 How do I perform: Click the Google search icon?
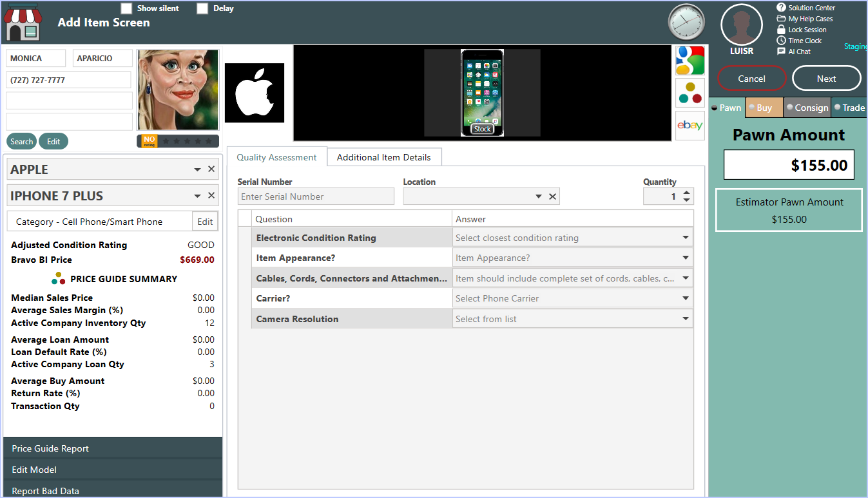[690, 61]
